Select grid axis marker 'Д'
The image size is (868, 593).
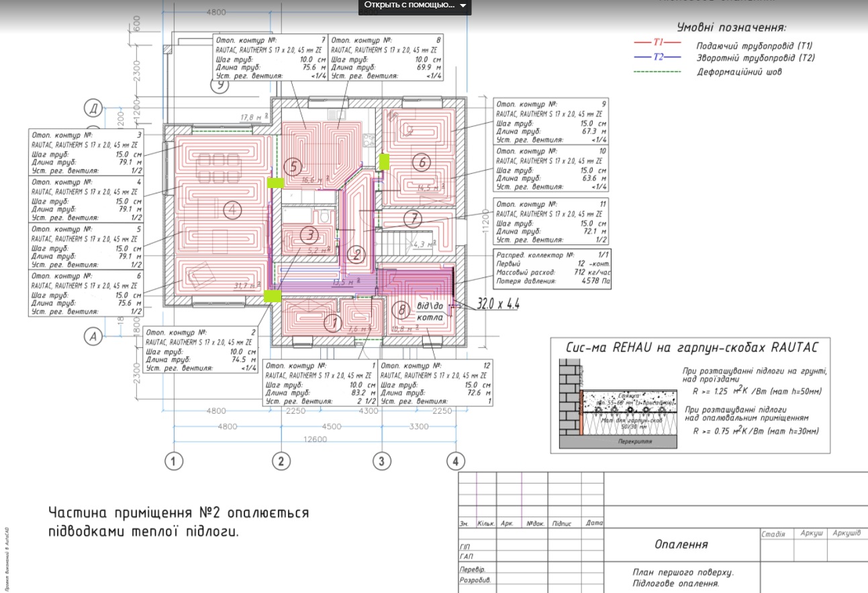(93, 107)
